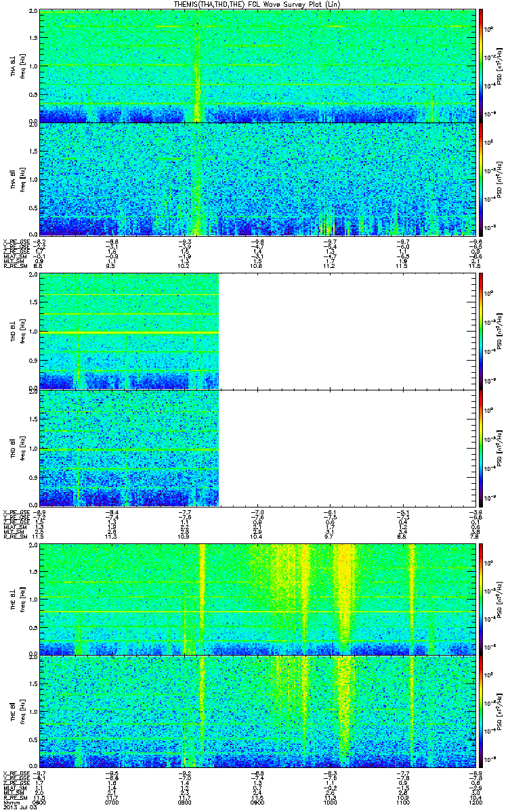Select the THD B-parallel spectrogram panel
Image resolution: width=508 pixels, height=812 pixels.
[x=256, y=447]
